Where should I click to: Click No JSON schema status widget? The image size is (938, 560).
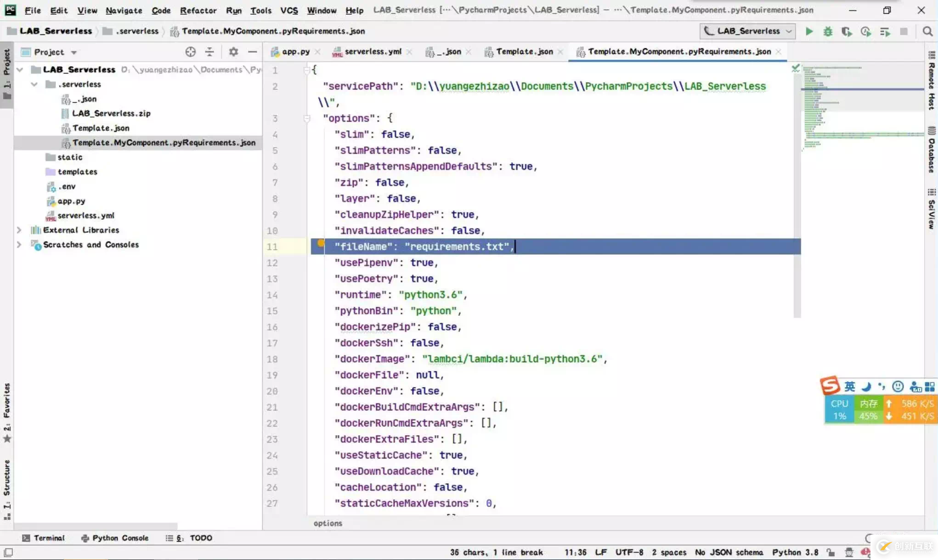tap(729, 552)
